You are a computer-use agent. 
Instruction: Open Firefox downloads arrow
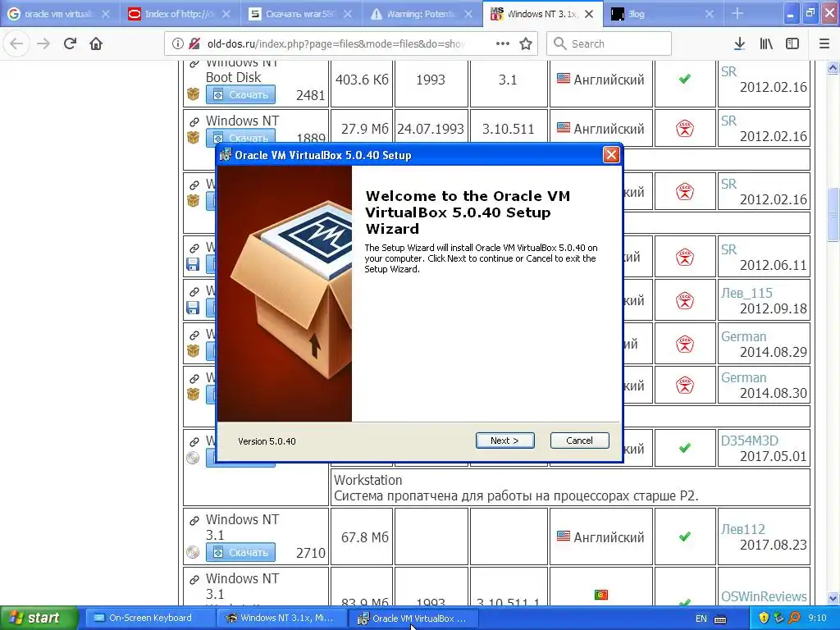[x=739, y=43]
